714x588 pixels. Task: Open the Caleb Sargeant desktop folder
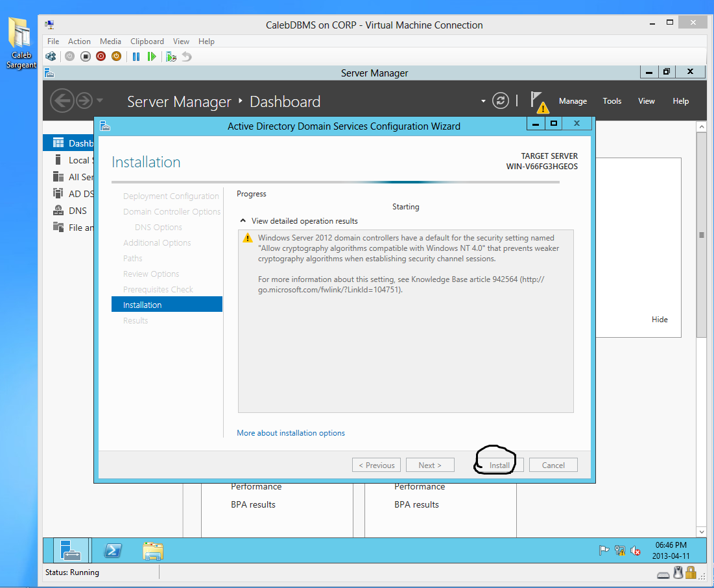pos(20,42)
